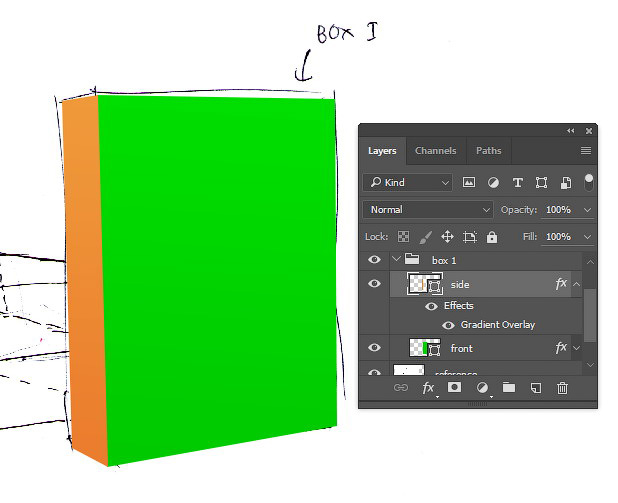Click the Fill 100% value field
This screenshot has height=503, width=618.
click(x=558, y=237)
